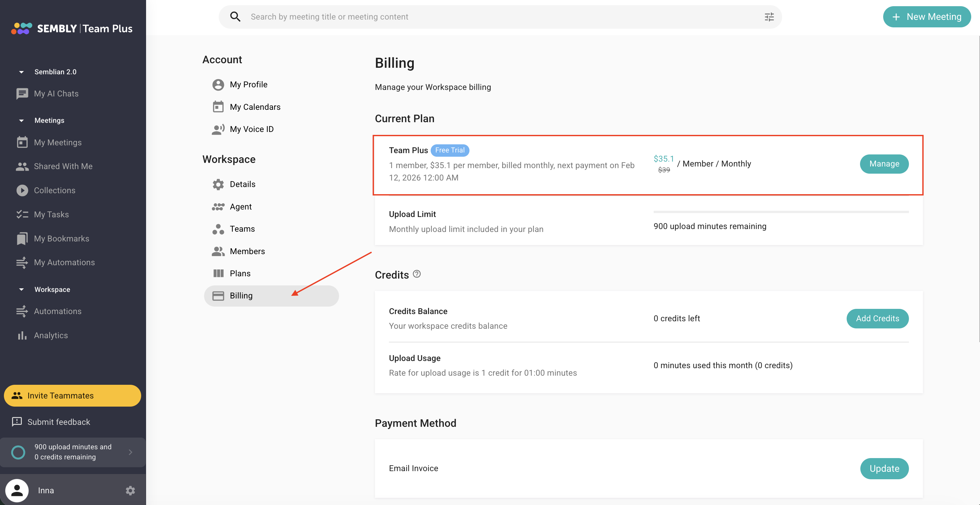This screenshot has height=505, width=980.
Task: Open settings gear next to Inna
Action: tap(130, 490)
